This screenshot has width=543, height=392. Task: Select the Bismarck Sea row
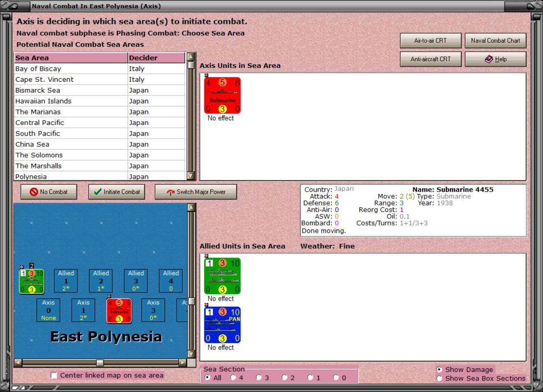(100, 90)
